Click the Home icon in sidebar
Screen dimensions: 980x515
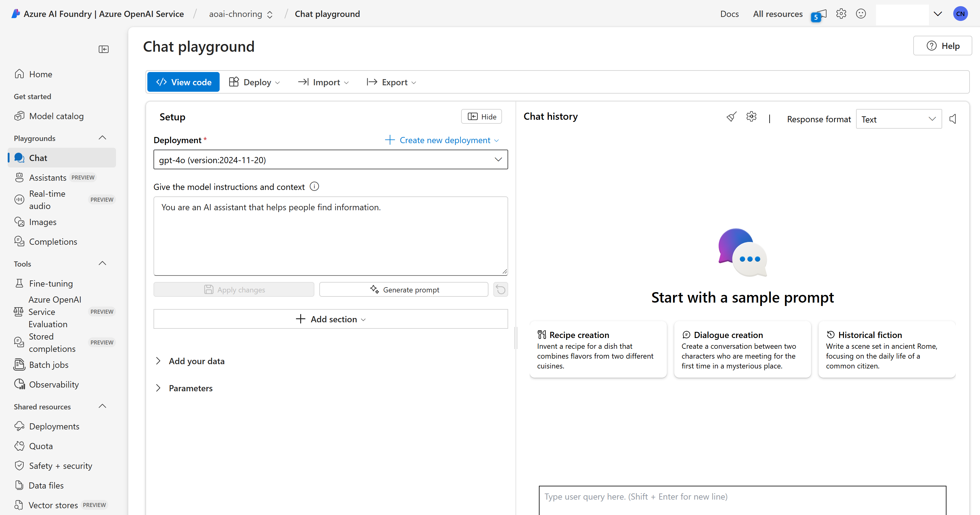pos(19,74)
